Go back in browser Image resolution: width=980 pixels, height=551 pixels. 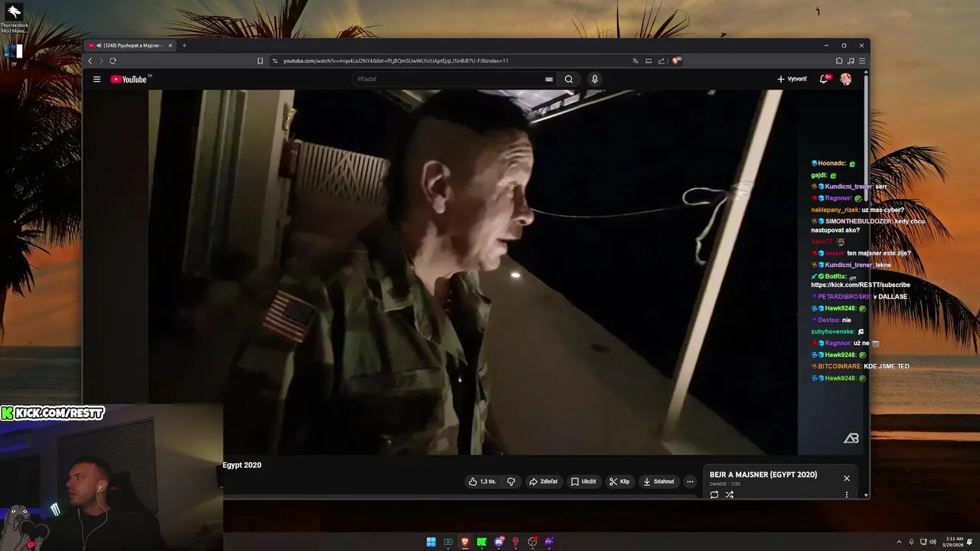90,60
